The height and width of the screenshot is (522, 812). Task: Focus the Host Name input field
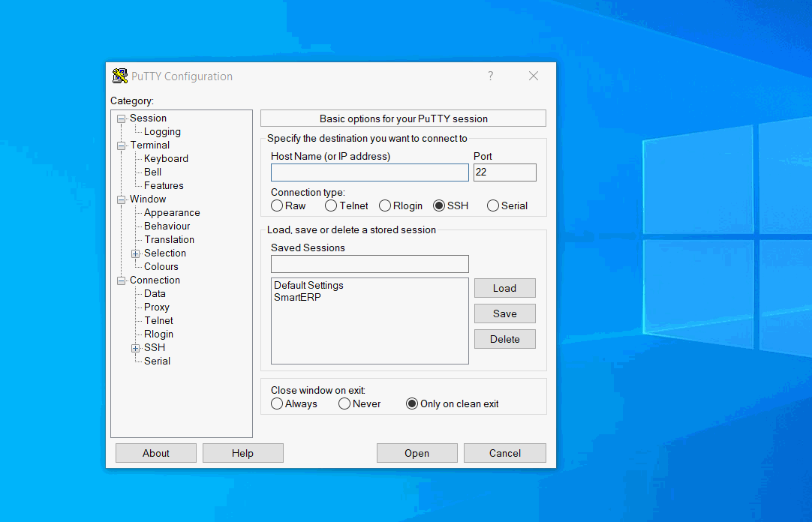click(x=370, y=172)
